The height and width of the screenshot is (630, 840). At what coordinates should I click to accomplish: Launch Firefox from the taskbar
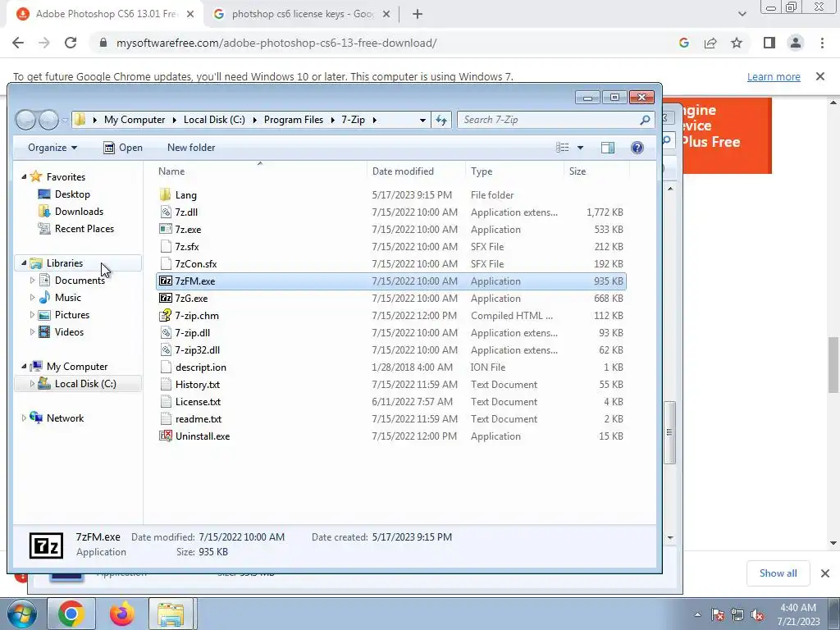121,614
